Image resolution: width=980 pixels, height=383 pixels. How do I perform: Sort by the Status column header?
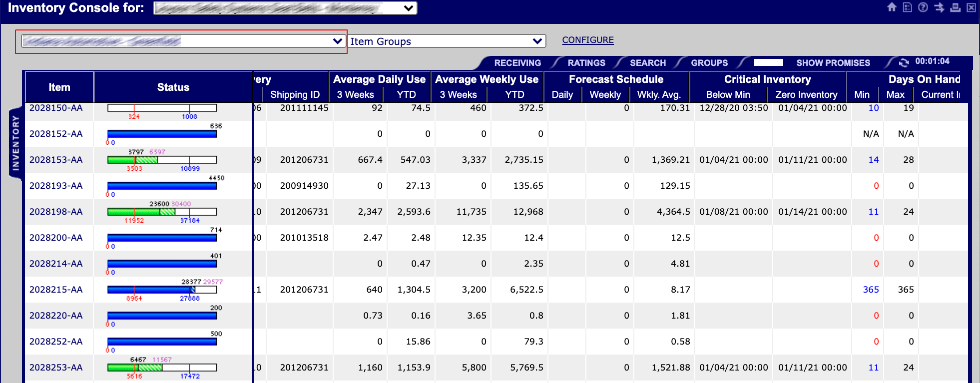(x=173, y=87)
